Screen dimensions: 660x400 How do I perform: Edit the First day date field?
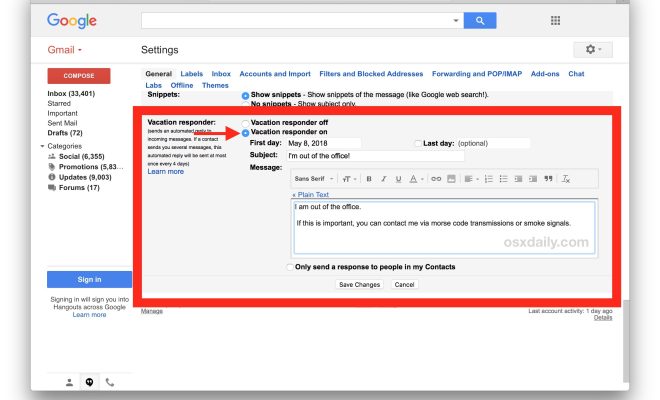point(324,144)
